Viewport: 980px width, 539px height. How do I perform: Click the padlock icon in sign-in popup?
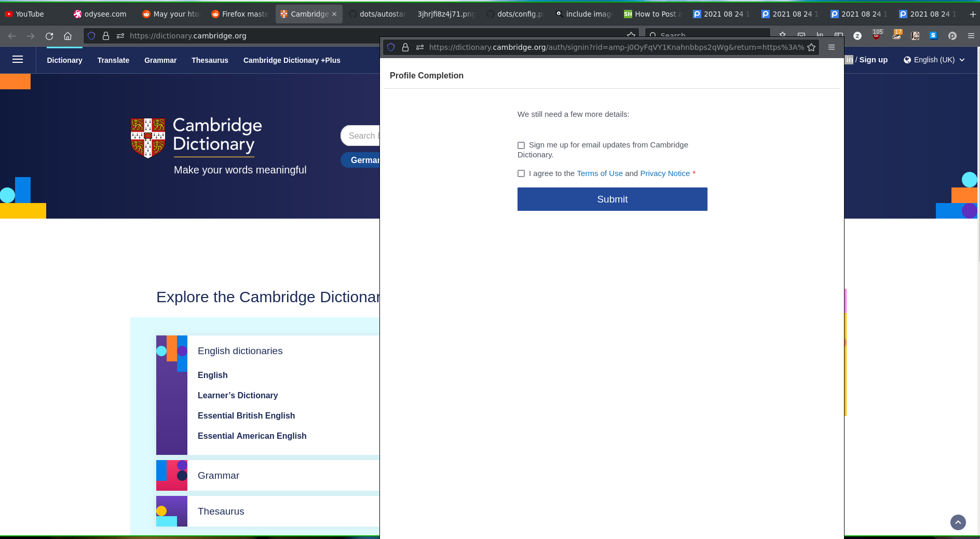405,47
